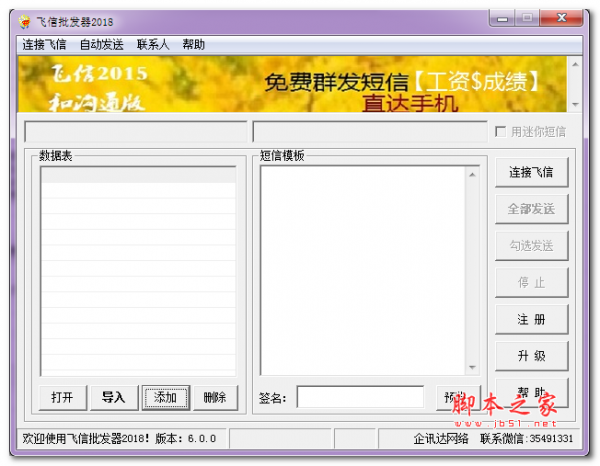Open the 帮助 menu
Image resolution: width=600 pixels, height=466 pixels.
193,45
